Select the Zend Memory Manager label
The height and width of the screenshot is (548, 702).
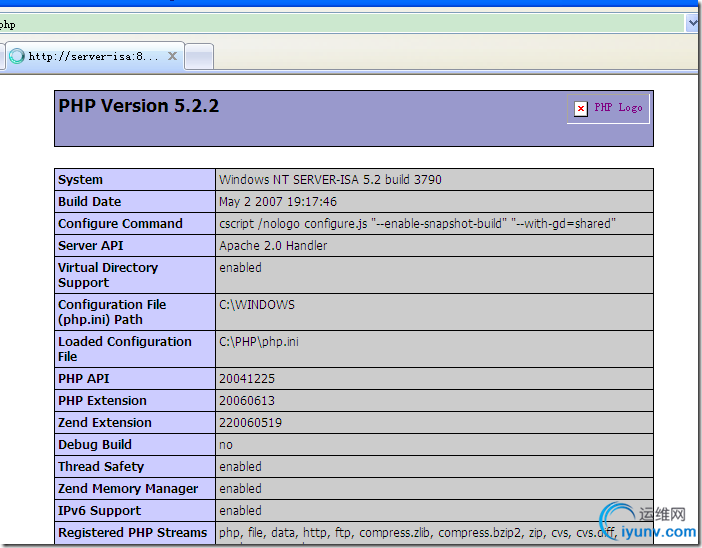pyautogui.click(x=128, y=488)
